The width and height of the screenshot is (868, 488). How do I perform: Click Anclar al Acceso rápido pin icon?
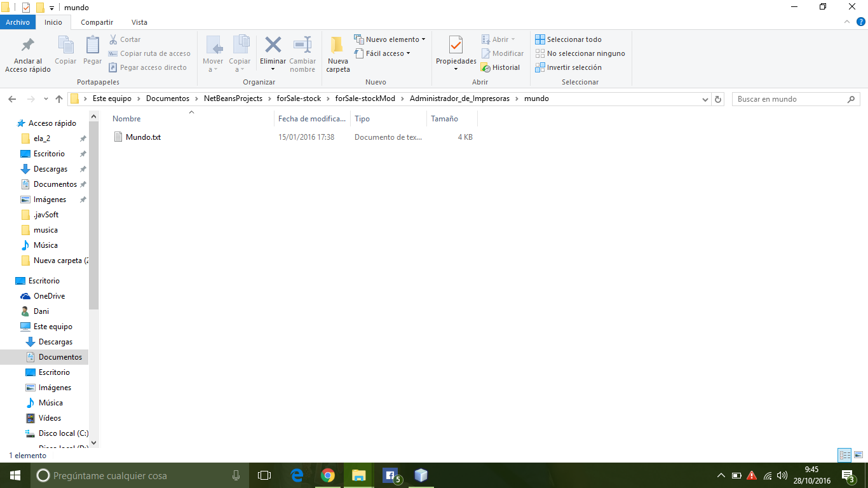28,44
